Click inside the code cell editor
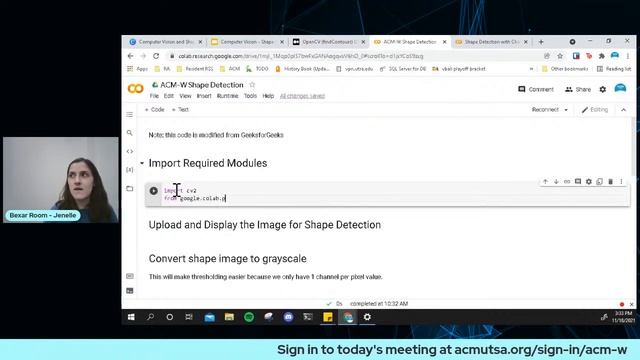Screen dimensions: 640x360 (394, 194)
